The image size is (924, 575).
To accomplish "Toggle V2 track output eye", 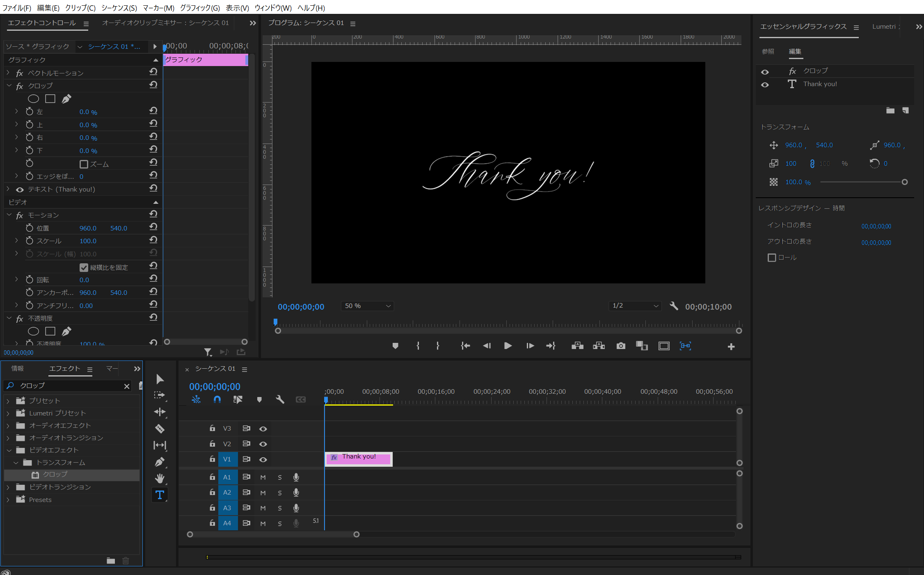I will click(x=263, y=444).
